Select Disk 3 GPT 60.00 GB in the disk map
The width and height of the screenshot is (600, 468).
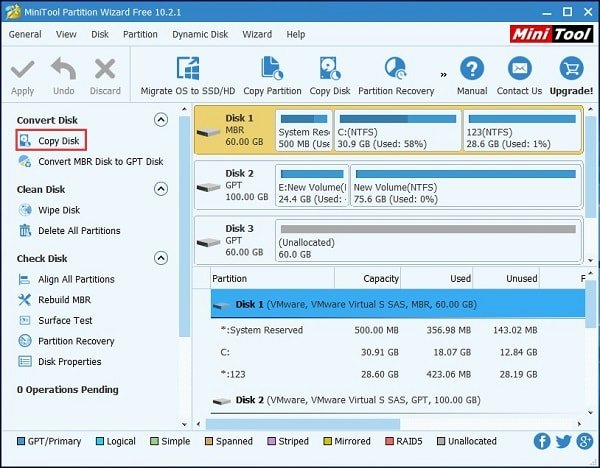[234, 240]
